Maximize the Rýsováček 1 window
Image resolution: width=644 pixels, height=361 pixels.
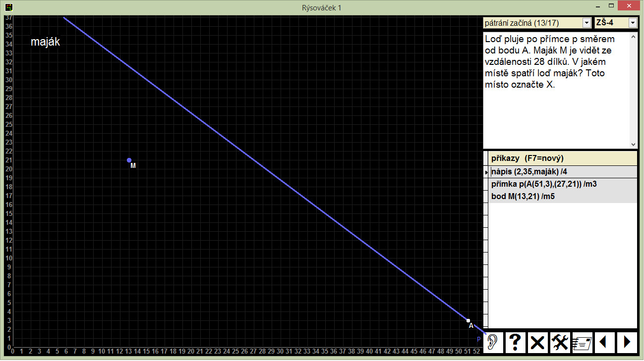611,6
